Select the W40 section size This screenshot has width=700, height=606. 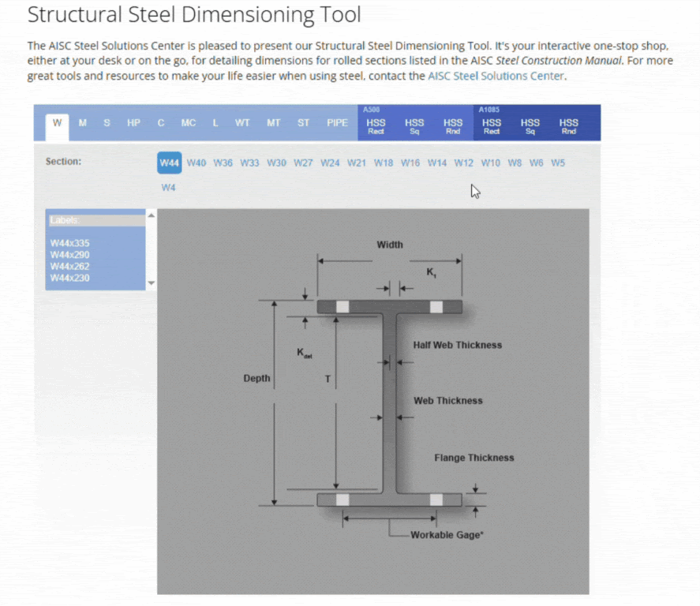coord(196,163)
